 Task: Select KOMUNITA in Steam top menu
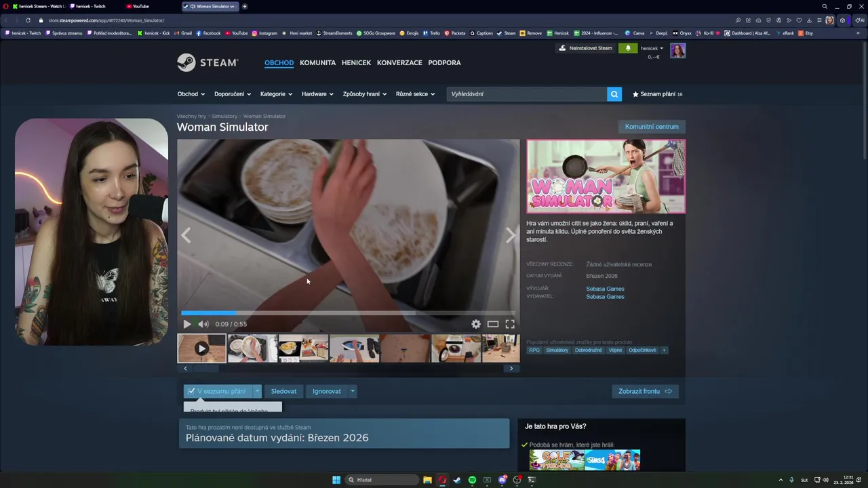[x=317, y=62]
